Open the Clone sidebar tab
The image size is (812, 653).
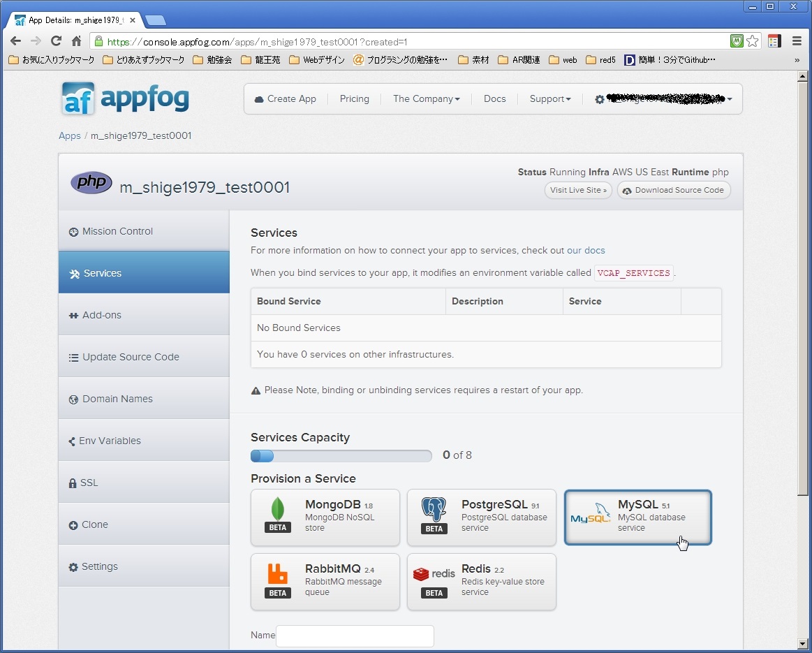tap(144, 524)
